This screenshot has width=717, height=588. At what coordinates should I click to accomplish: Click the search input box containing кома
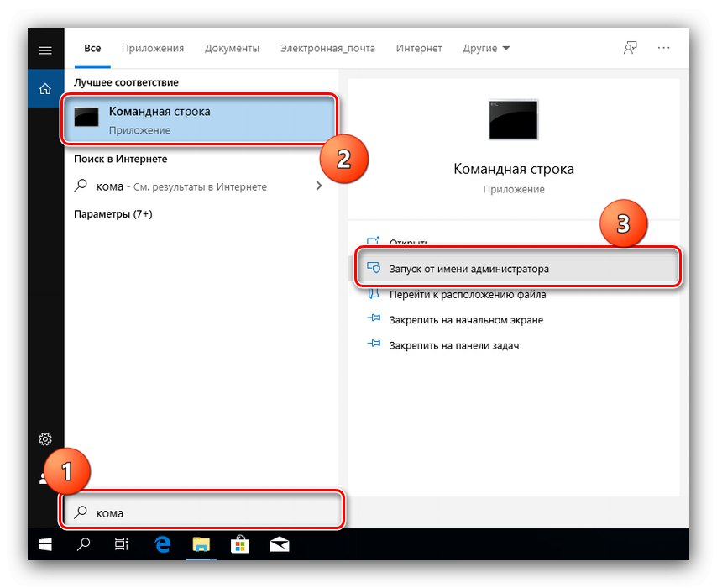click(x=202, y=512)
